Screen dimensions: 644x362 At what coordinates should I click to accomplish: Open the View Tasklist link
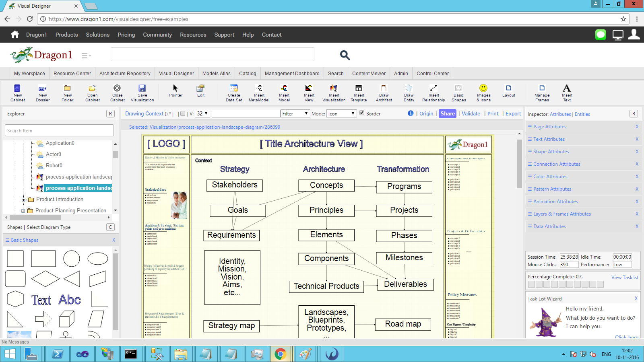[625, 278]
